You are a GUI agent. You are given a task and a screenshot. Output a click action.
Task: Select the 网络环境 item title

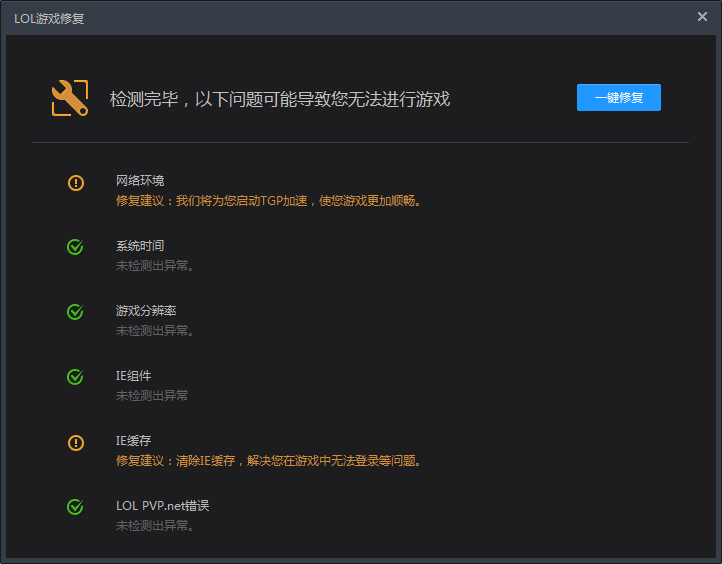[140, 180]
